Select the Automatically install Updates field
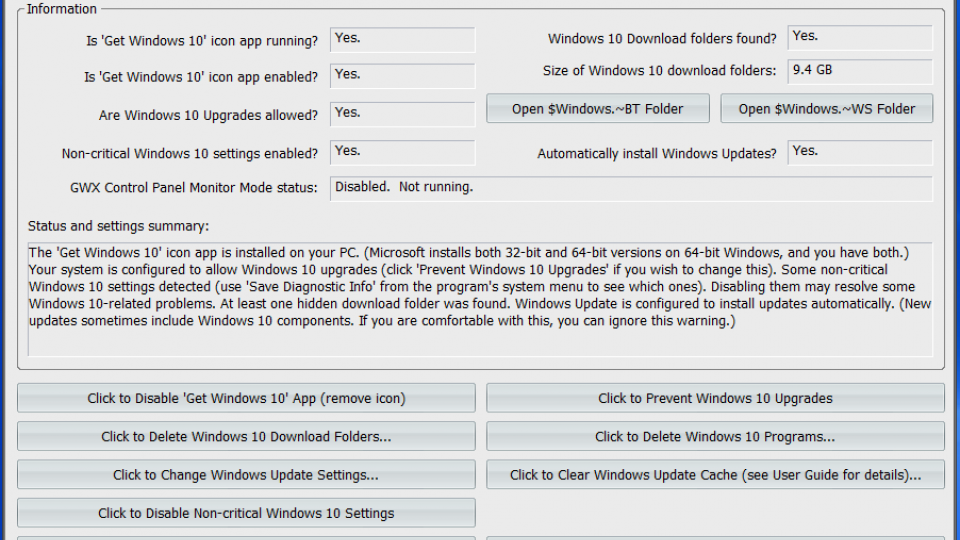The width and height of the screenshot is (960, 540). pos(860,152)
